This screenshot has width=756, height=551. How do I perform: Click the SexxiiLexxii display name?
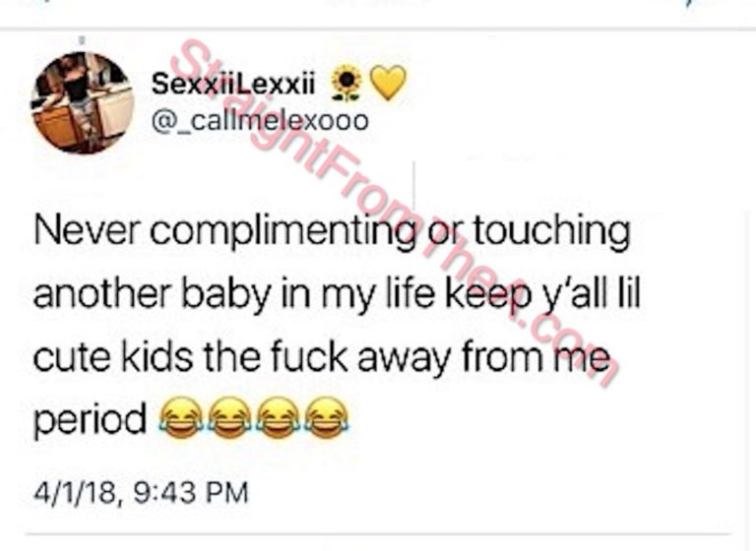tap(233, 84)
